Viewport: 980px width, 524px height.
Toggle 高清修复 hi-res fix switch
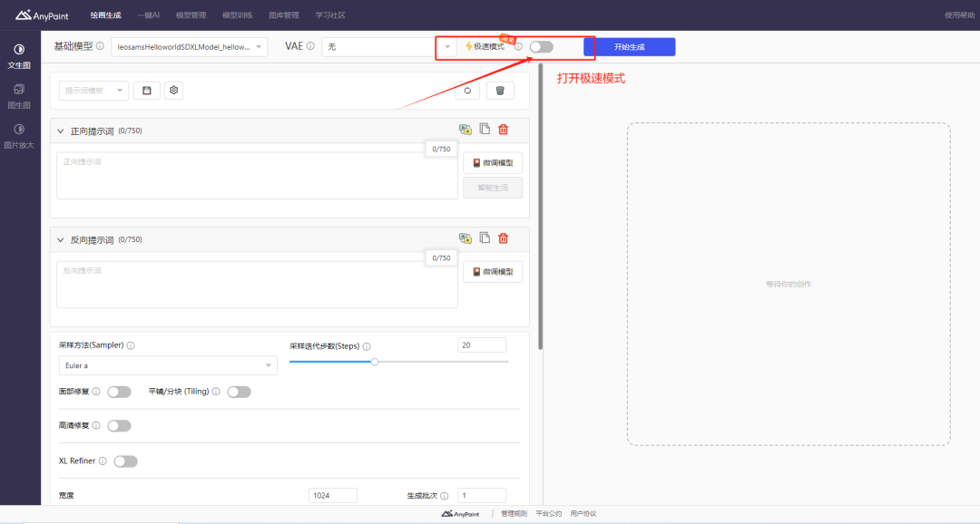click(x=119, y=426)
